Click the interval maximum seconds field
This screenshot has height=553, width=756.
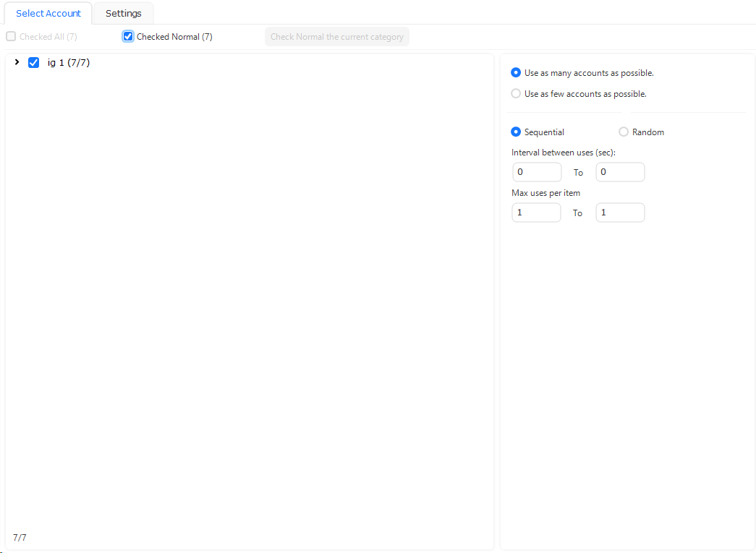tap(619, 172)
